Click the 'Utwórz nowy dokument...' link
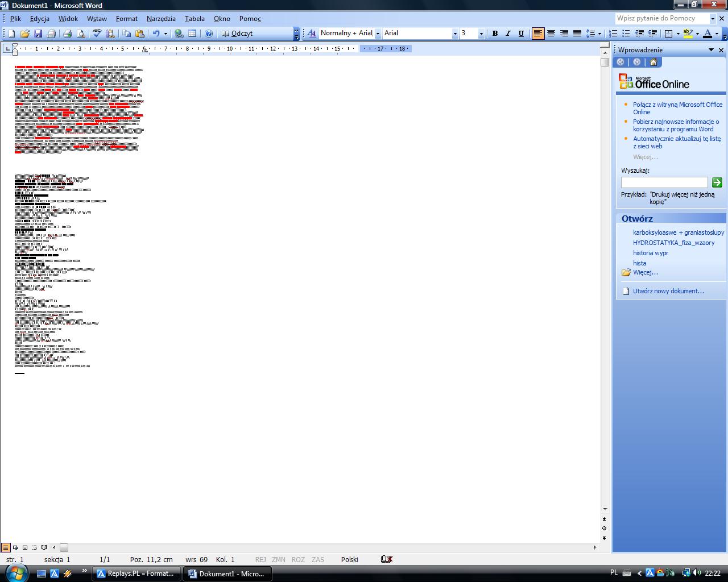The width and height of the screenshot is (728, 582). click(668, 291)
